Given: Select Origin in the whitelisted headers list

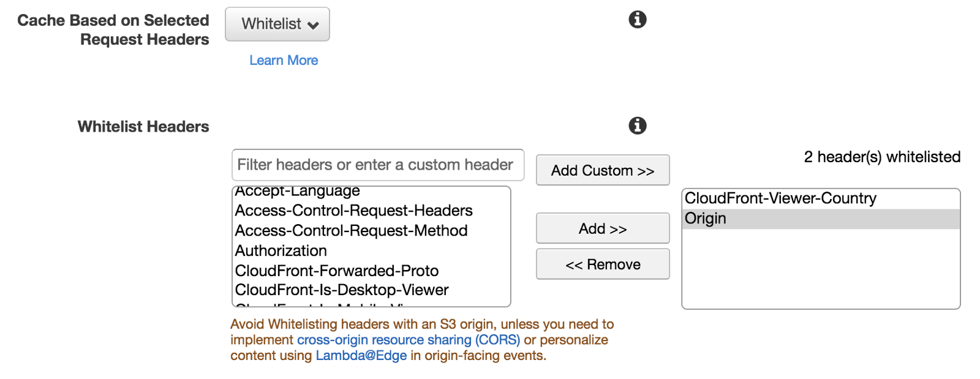Looking at the screenshot, I should [x=706, y=219].
